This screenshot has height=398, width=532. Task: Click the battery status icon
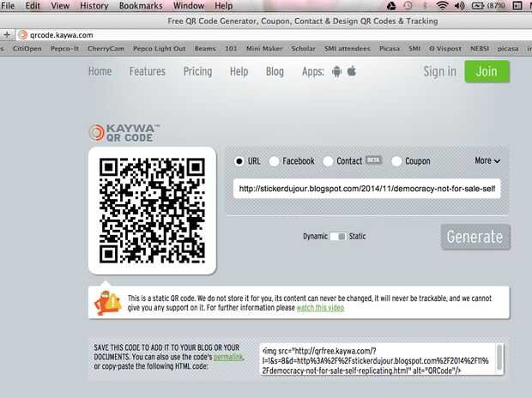click(x=478, y=5)
